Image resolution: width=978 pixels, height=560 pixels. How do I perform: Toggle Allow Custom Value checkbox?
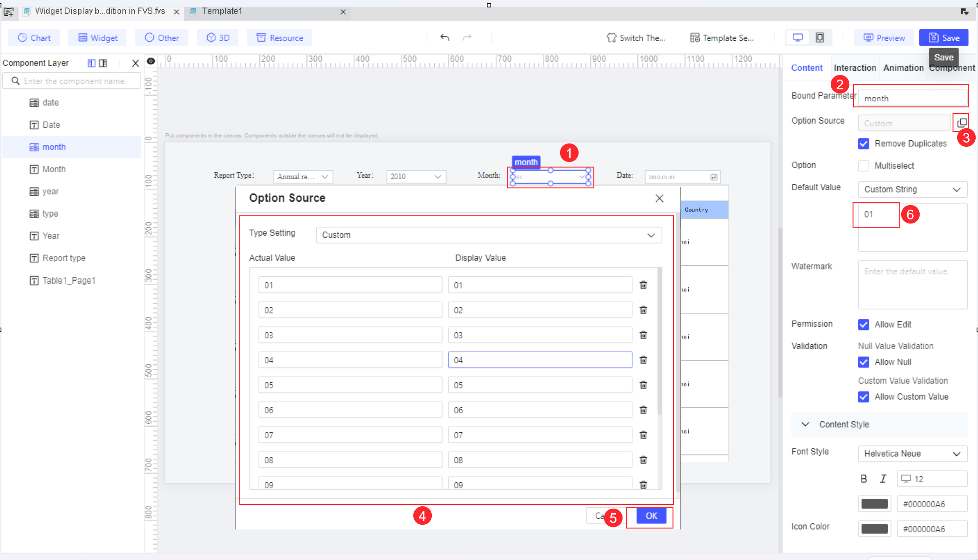pos(864,397)
